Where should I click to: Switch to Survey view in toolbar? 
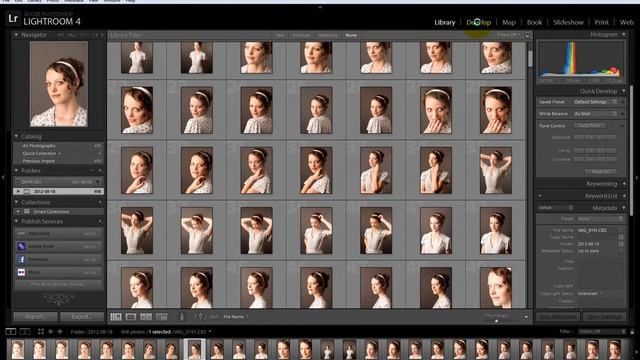tap(162, 317)
